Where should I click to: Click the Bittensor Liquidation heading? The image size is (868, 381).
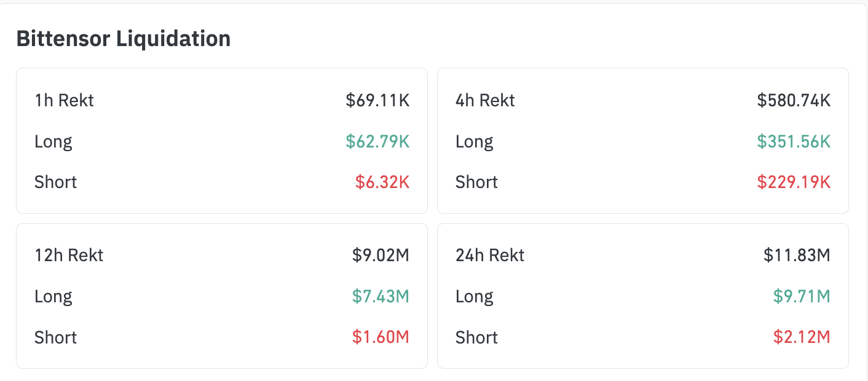(x=123, y=39)
